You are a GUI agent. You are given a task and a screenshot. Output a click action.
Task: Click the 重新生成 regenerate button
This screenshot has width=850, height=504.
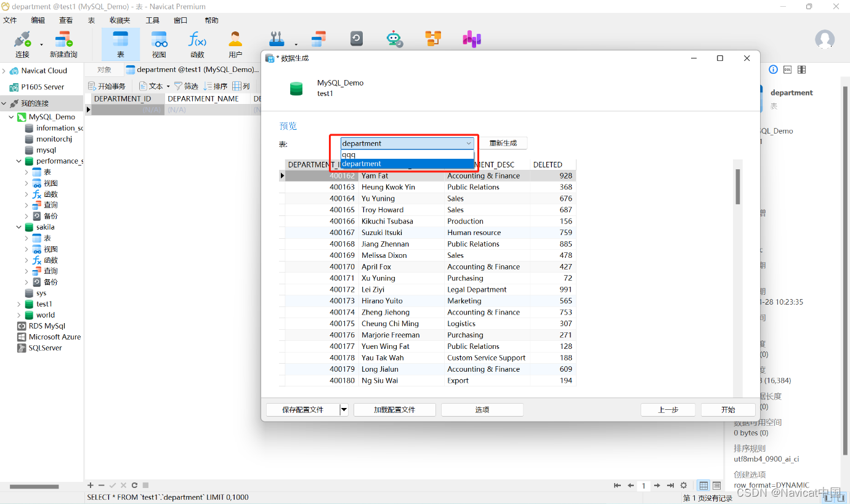(x=503, y=143)
